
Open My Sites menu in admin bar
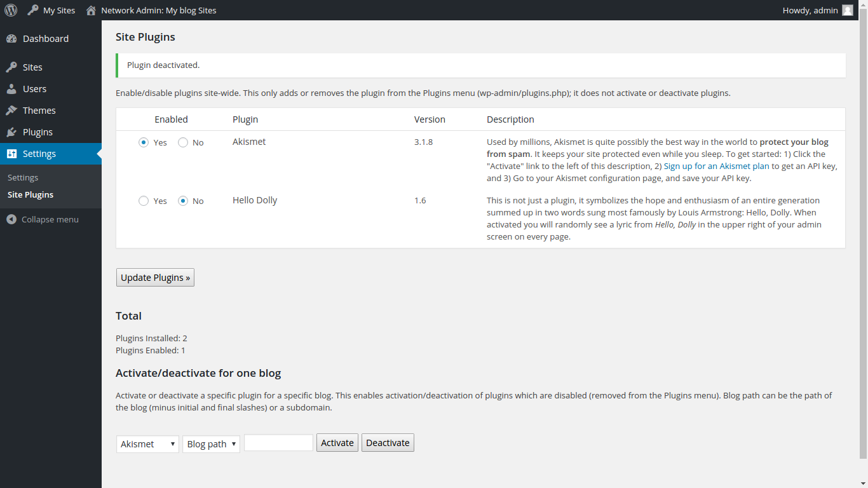51,10
